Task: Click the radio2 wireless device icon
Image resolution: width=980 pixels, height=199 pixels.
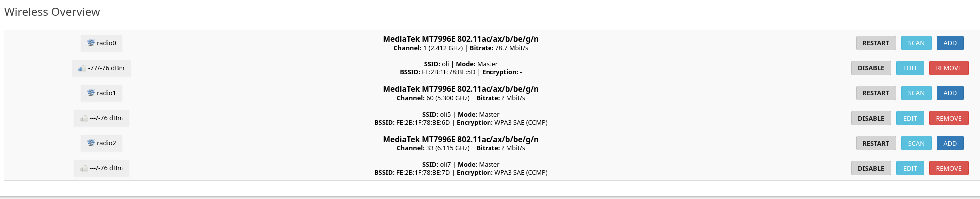Action: tap(91, 143)
